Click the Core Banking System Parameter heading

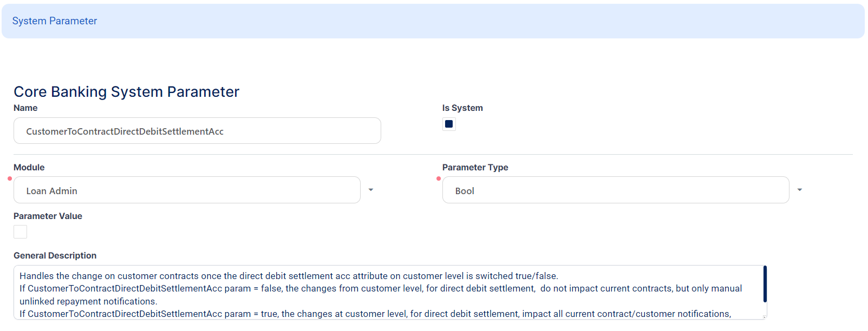(x=126, y=92)
